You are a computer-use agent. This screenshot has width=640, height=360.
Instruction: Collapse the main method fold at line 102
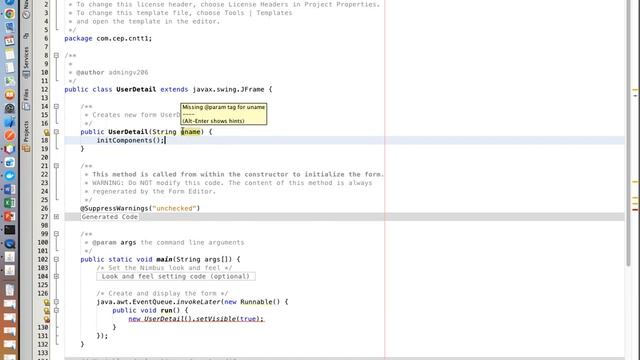[56, 260]
